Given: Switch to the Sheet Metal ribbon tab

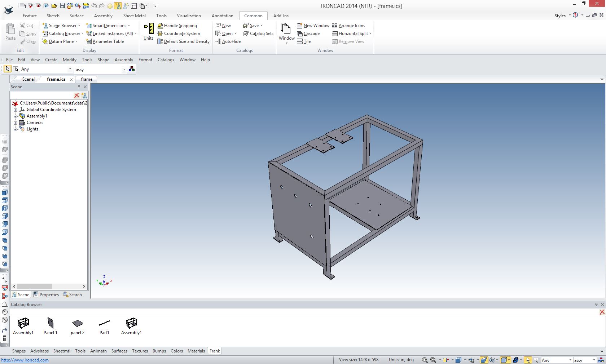Looking at the screenshot, I should [x=134, y=15].
